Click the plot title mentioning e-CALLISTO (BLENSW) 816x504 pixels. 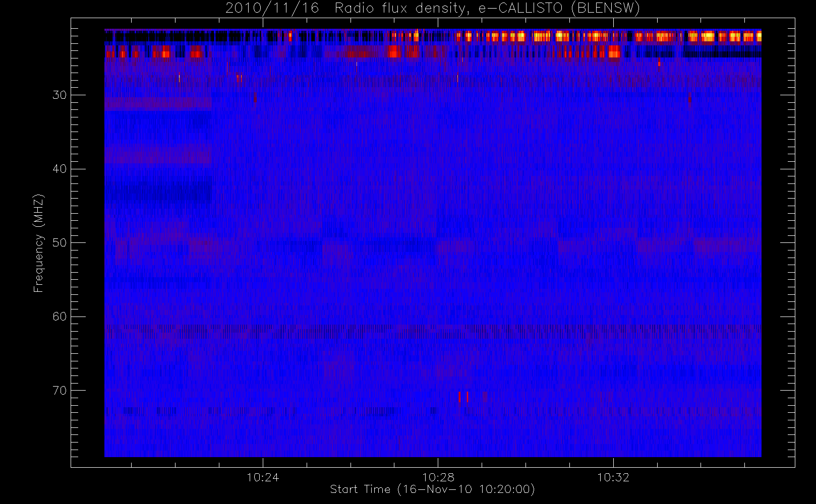pos(433,9)
